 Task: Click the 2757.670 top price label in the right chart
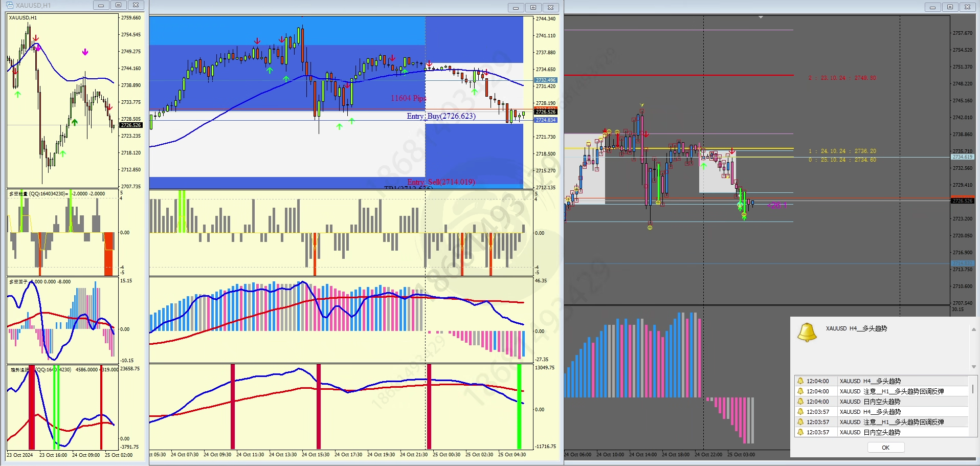tap(963, 33)
